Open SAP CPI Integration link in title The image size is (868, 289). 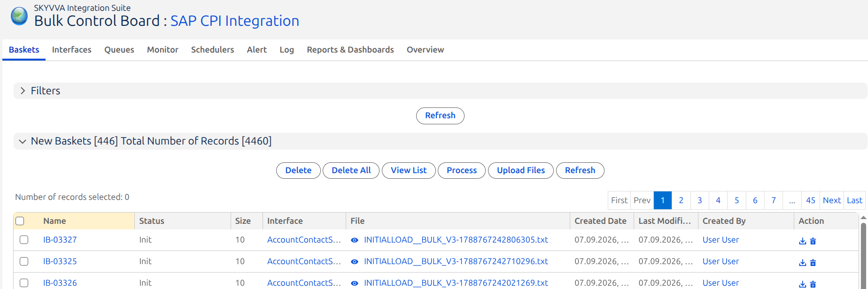tap(235, 21)
